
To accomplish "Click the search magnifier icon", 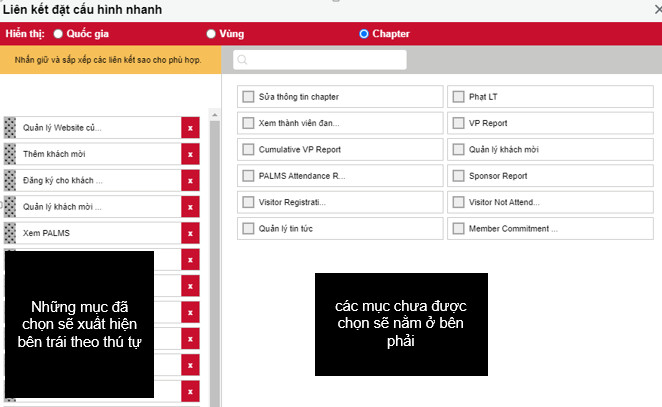I will tap(242, 60).
